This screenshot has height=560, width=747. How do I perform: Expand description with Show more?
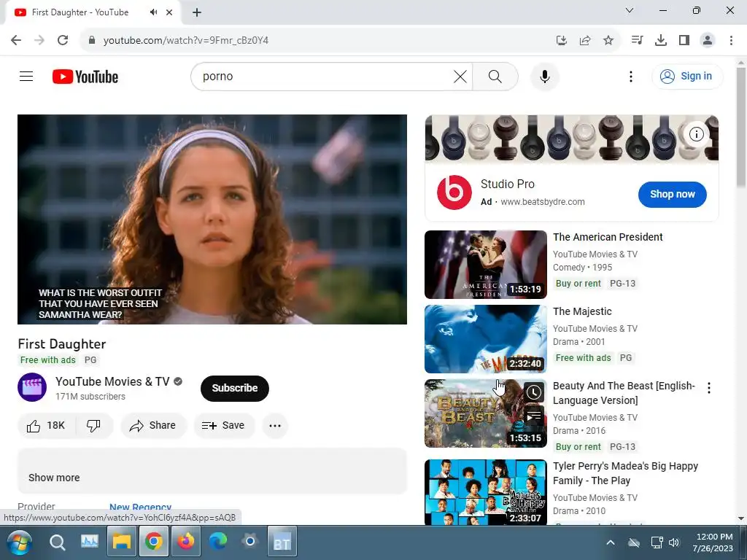[54, 478]
